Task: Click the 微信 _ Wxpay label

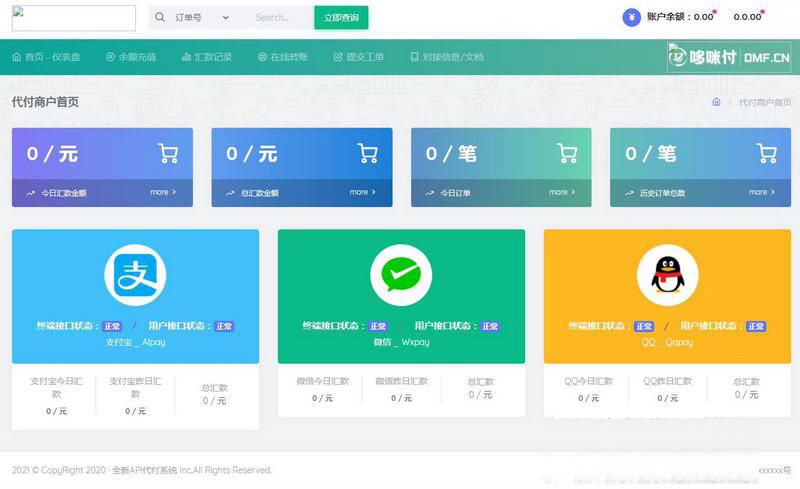Action: pyautogui.click(x=401, y=342)
